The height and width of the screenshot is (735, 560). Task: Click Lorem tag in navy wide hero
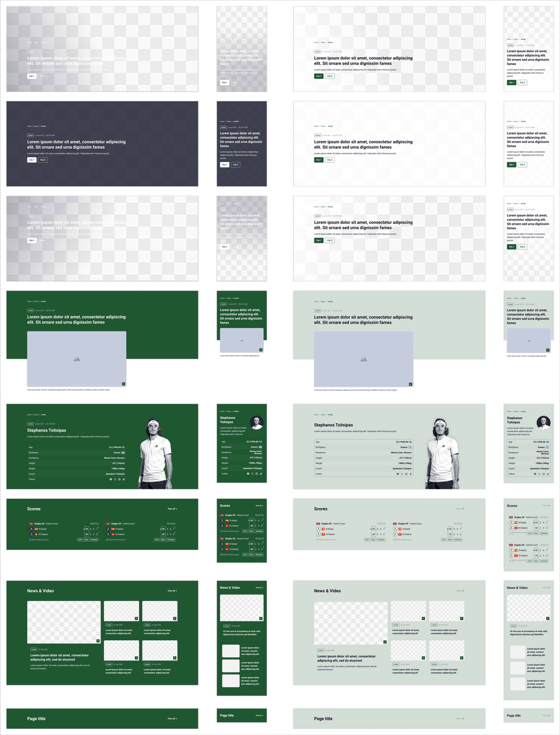coord(31,136)
